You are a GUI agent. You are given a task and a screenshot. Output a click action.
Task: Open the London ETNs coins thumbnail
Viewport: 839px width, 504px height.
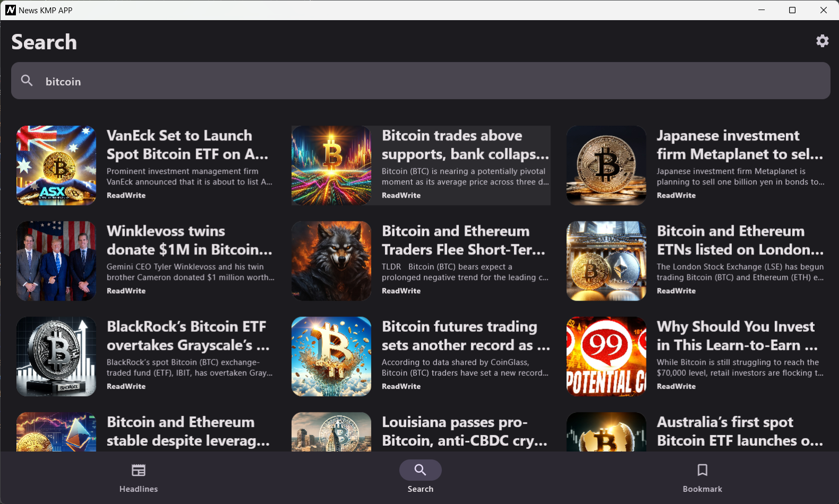pos(606,261)
